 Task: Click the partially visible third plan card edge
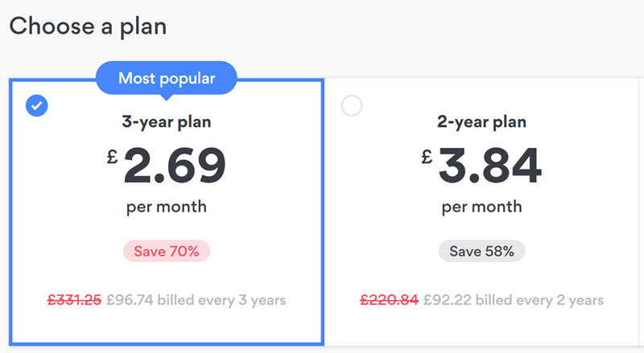pos(642,211)
